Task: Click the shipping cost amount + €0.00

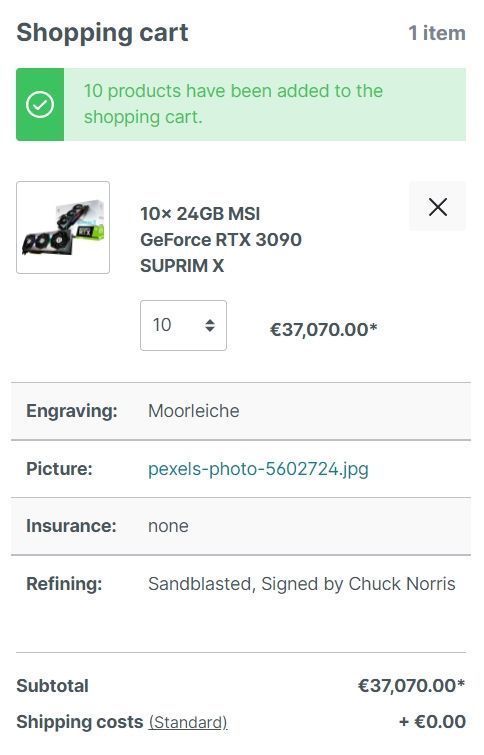Action: [x=432, y=722]
